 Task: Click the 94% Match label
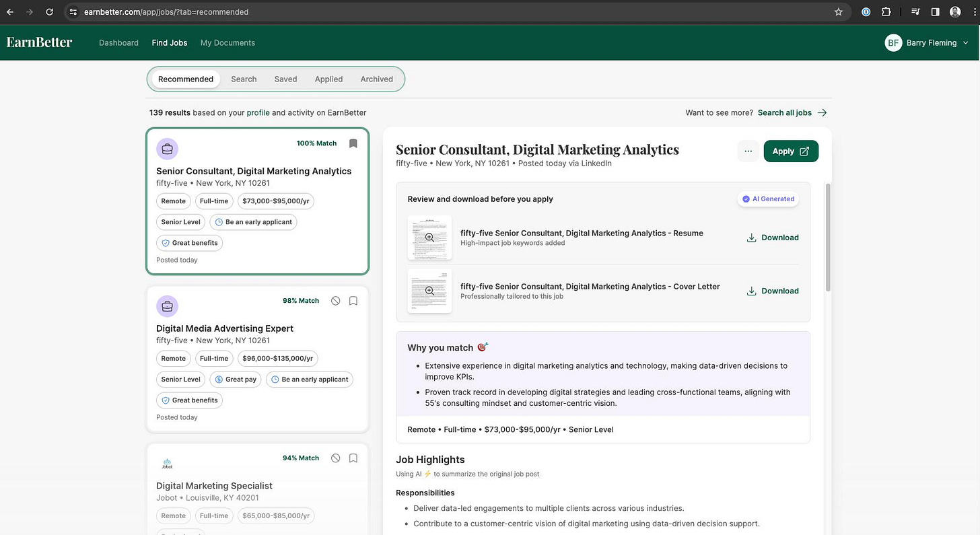301,458
